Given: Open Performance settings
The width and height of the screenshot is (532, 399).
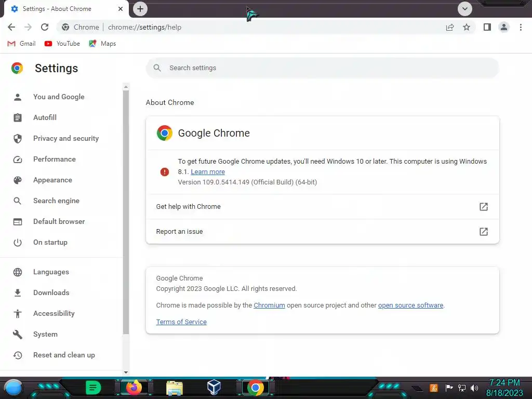Looking at the screenshot, I should point(54,159).
